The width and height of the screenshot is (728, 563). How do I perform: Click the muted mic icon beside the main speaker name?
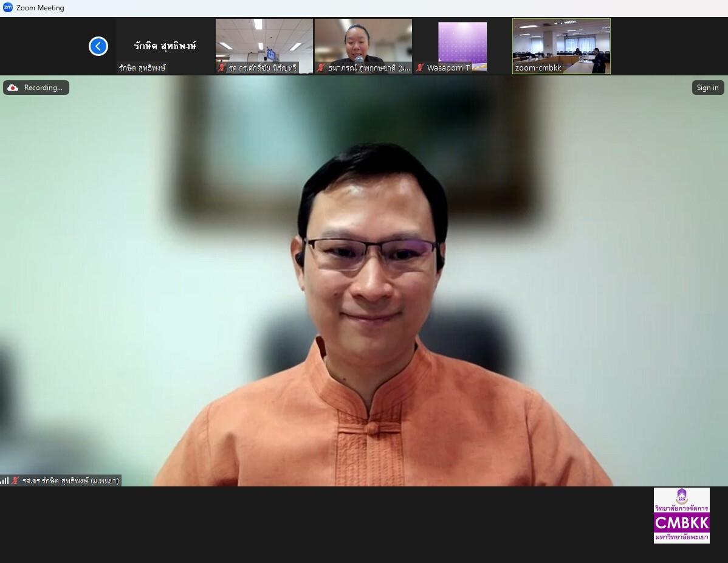click(x=15, y=481)
